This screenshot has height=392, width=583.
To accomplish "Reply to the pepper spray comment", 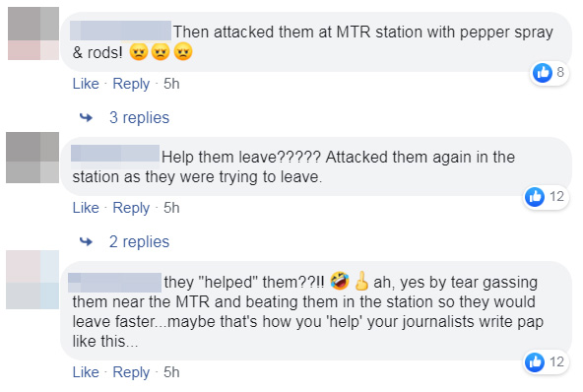I will (131, 84).
